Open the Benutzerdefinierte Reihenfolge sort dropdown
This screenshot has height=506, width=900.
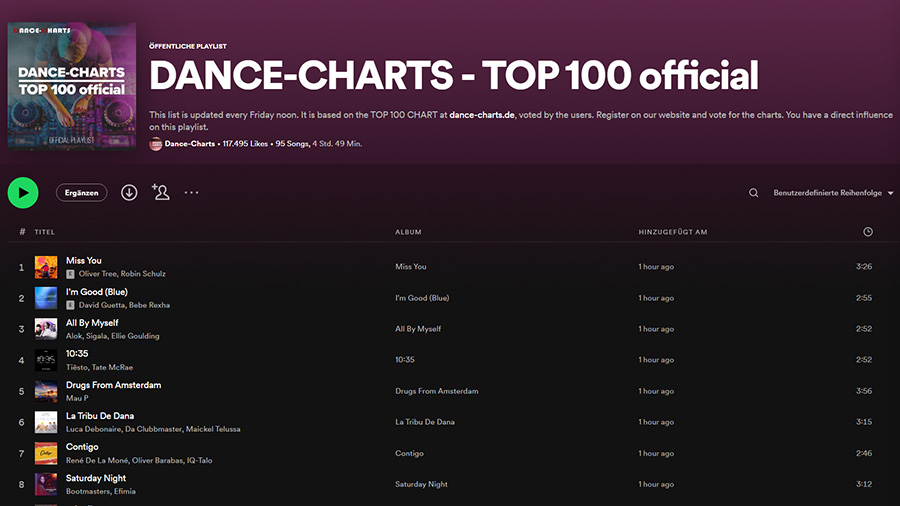[x=833, y=193]
